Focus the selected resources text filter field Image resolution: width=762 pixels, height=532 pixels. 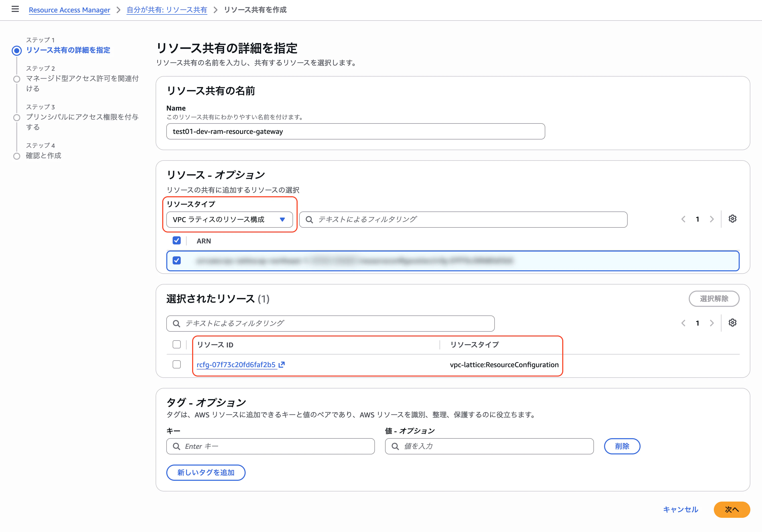tap(330, 324)
